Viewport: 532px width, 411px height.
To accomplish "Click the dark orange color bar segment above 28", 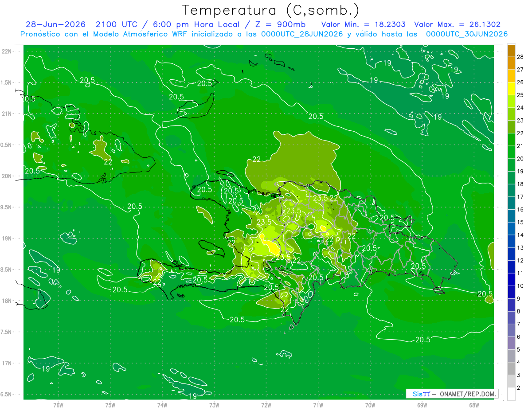I will point(511,51).
